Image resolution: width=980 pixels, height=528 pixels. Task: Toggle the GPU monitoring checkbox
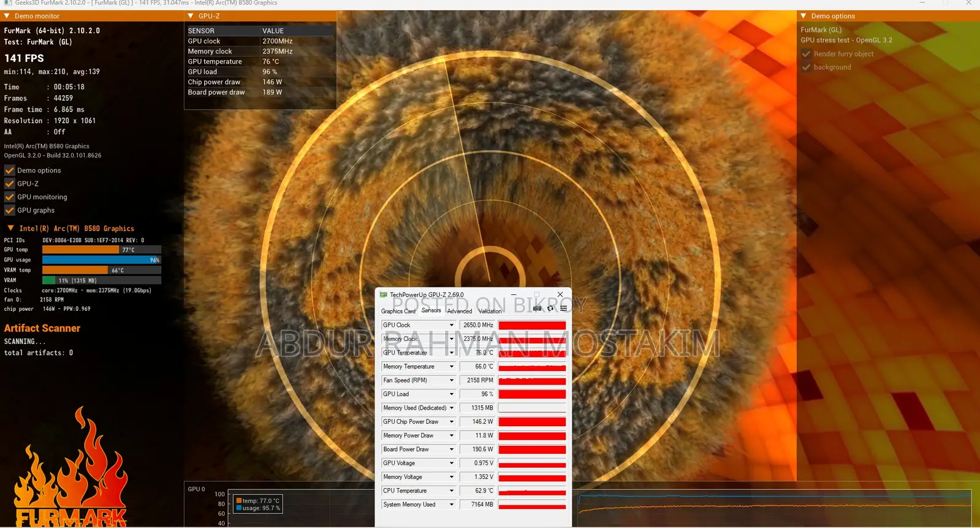pos(9,197)
